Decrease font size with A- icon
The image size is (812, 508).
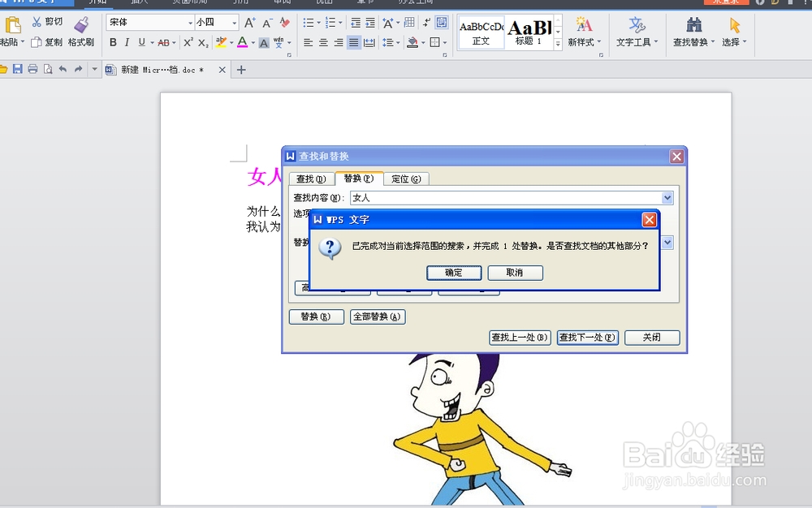[267, 23]
